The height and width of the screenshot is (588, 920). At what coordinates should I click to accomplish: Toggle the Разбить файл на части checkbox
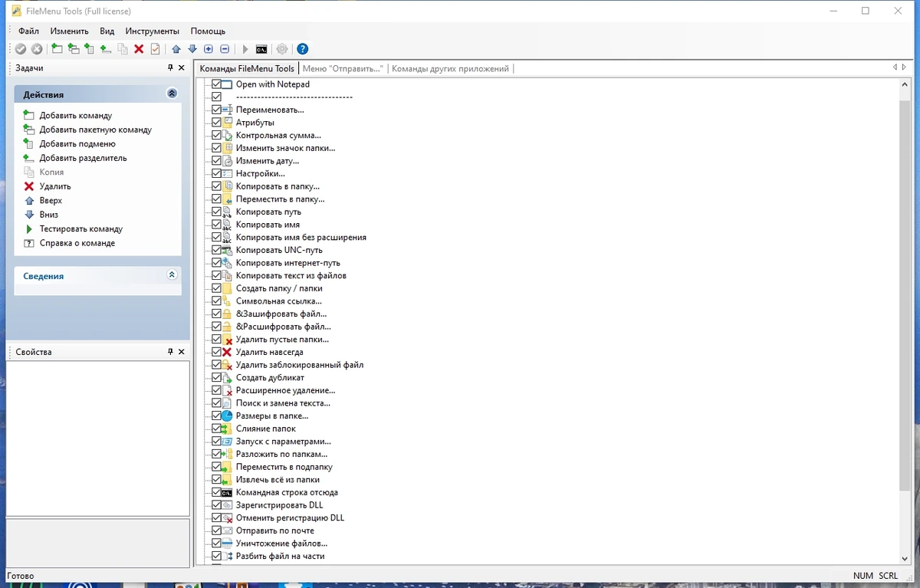pos(216,556)
